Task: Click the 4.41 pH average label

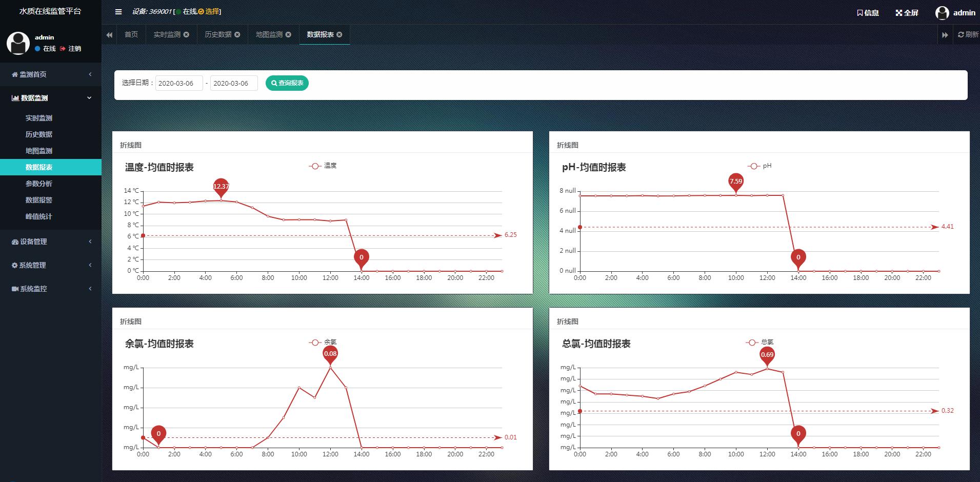Action: (948, 227)
